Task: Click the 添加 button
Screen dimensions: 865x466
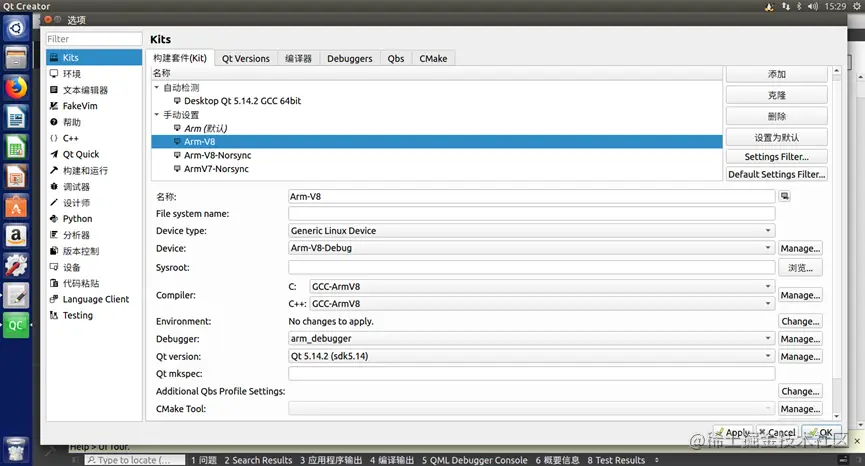Action: point(776,74)
